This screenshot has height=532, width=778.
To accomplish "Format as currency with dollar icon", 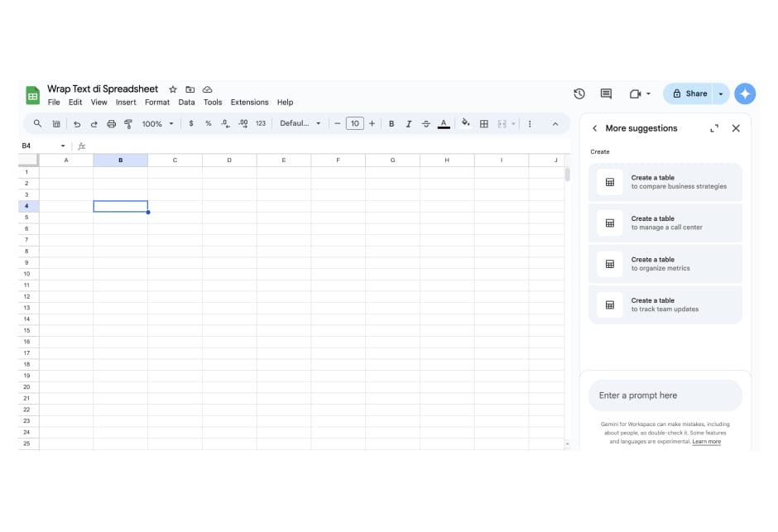I will click(191, 123).
